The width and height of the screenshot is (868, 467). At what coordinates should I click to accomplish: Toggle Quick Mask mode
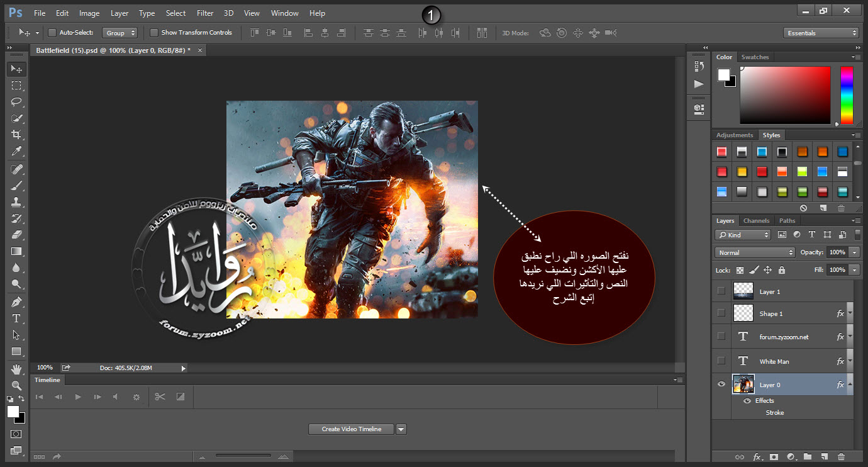[16, 434]
